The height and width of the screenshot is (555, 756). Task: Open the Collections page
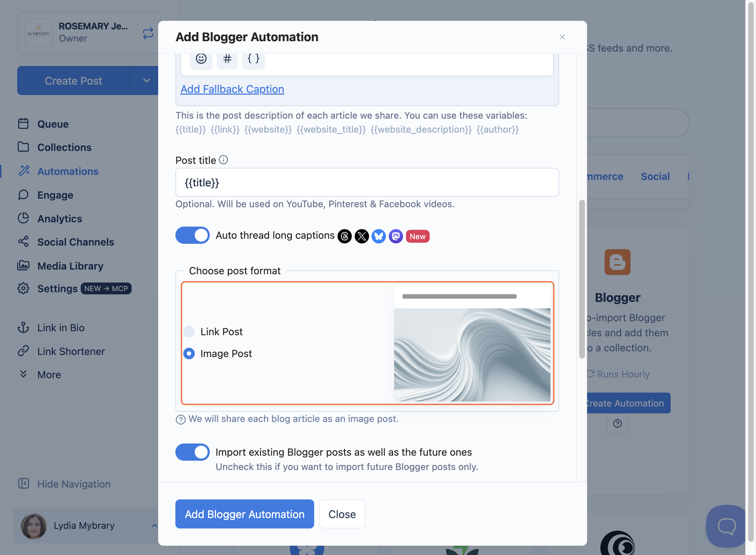[x=65, y=147]
